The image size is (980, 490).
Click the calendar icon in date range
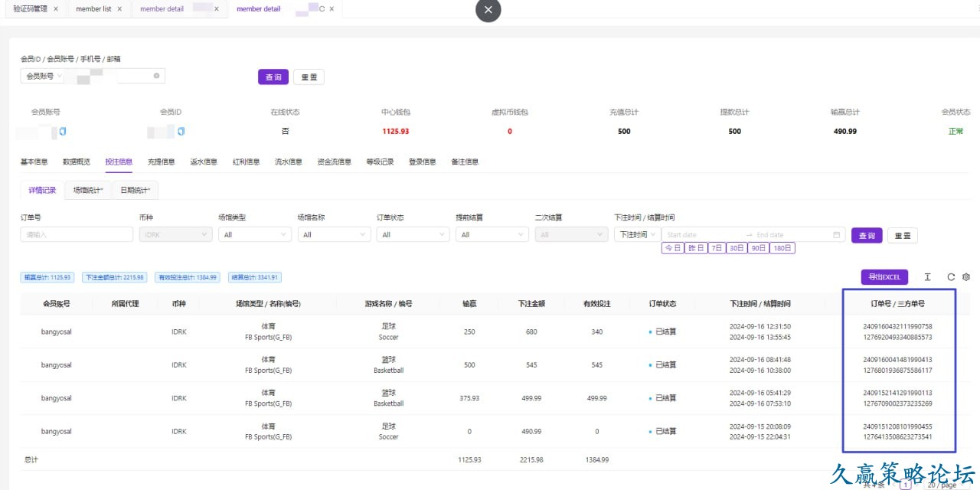(837, 235)
